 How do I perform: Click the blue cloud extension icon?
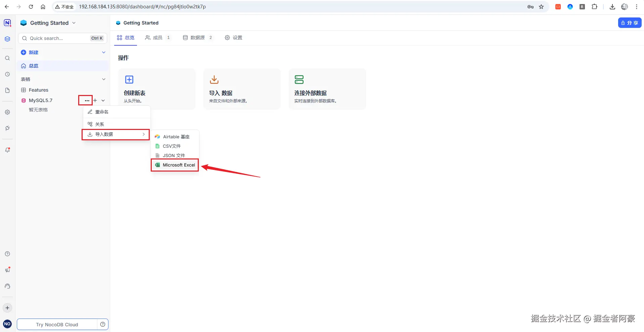pos(570,7)
